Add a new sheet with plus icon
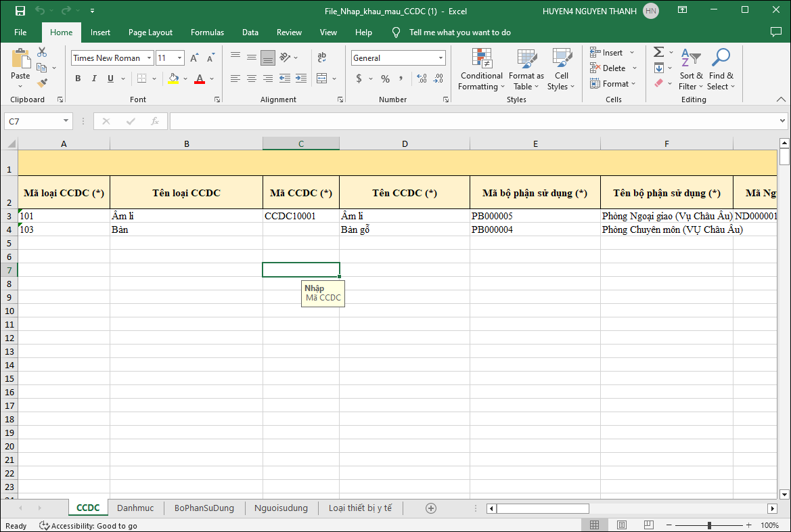The height and width of the screenshot is (532, 791). tap(431, 508)
